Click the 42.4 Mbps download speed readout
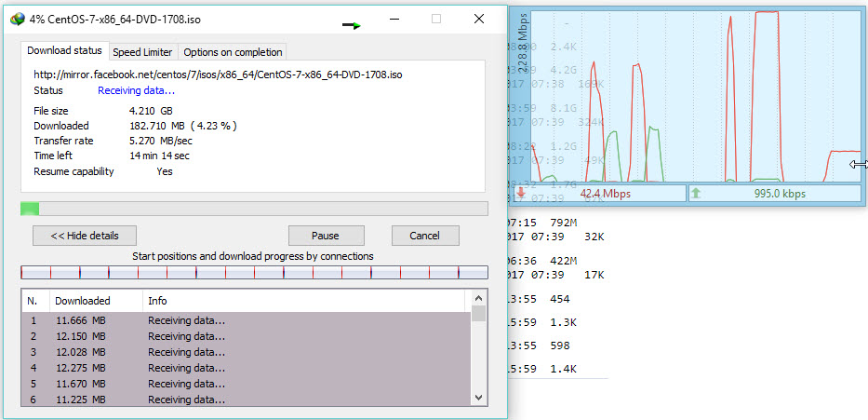868x420 pixels. click(x=605, y=194)
